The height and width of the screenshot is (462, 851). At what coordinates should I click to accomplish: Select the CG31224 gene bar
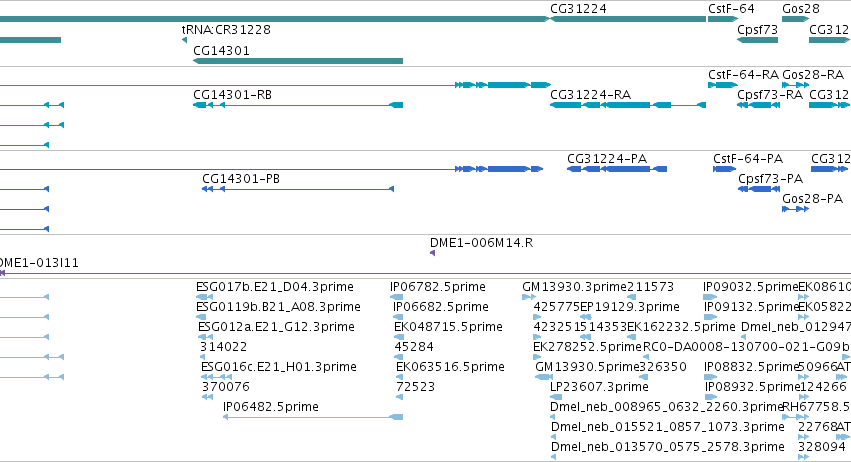(x=628, y=19)
